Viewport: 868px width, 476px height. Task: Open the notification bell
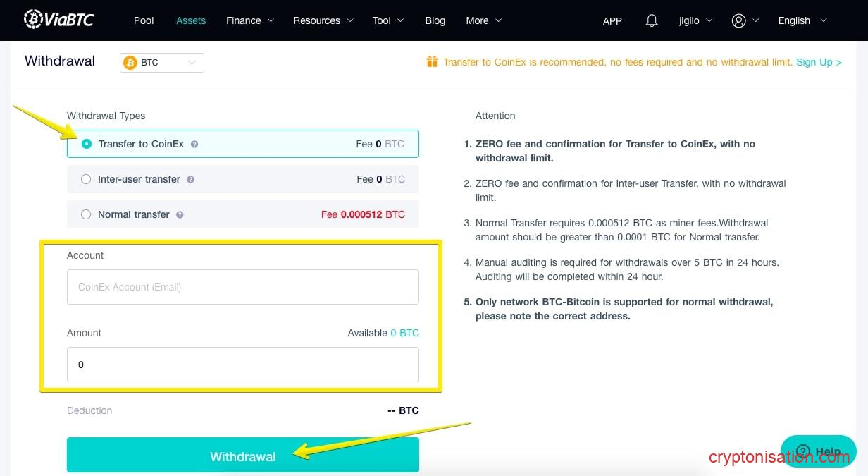[652, 20]
